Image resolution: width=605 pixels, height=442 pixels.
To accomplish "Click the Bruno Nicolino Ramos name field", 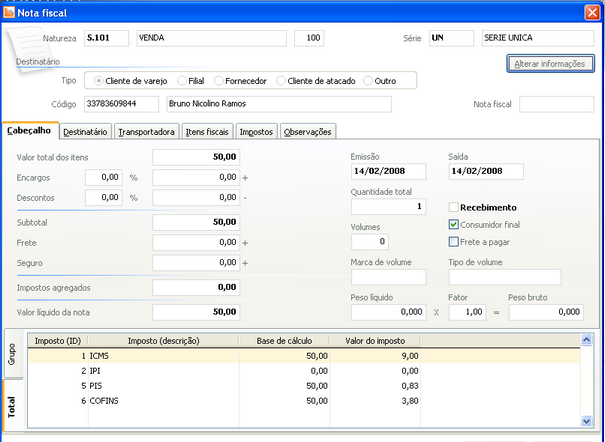I will point(279,104).
